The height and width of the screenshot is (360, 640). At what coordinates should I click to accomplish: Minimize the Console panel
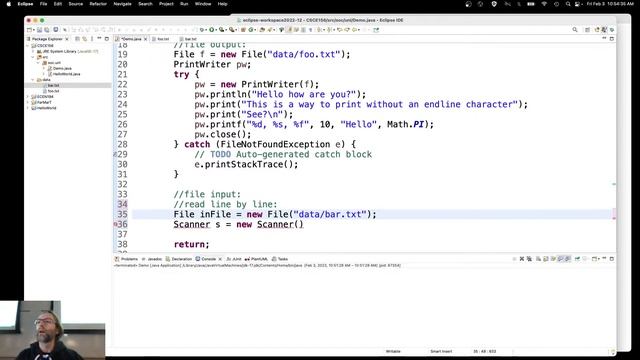point(604,258)
